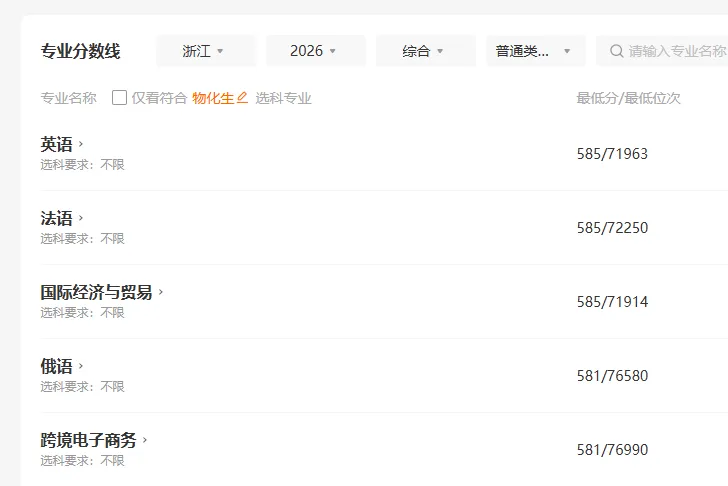This screenshot has width=728, height=486.
Task: Click the arrow icon next to 国际经济与贸易
Action: 161,292
